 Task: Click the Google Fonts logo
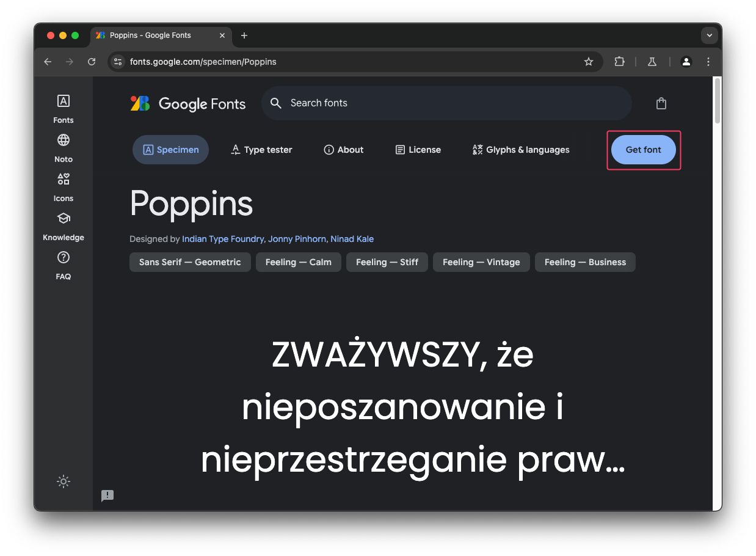pos(188,103)
